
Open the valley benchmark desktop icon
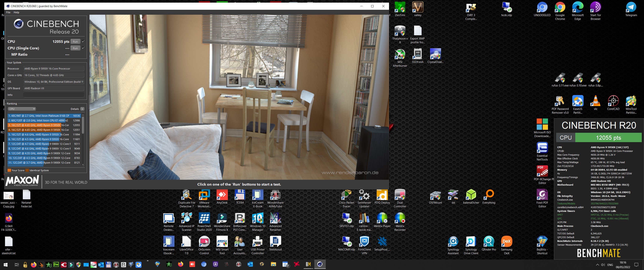click(x=417, y=9)
